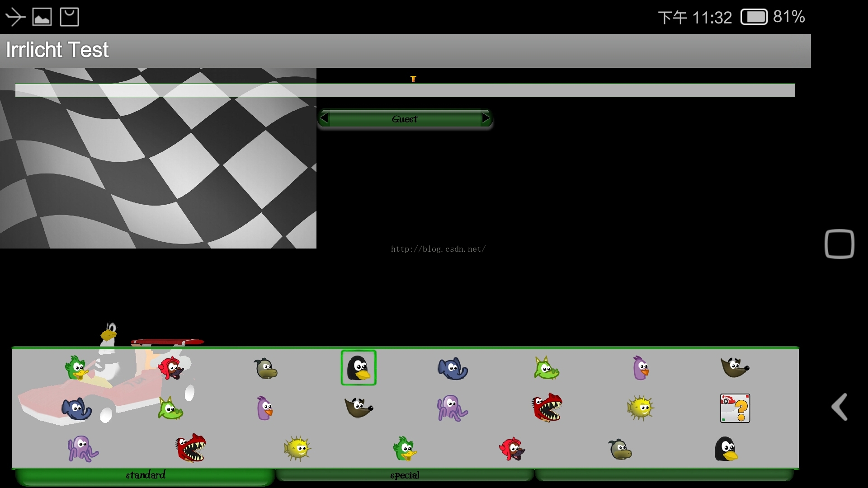
Task: Select the Tux penguin kart in bottom row
Action: 726,449
